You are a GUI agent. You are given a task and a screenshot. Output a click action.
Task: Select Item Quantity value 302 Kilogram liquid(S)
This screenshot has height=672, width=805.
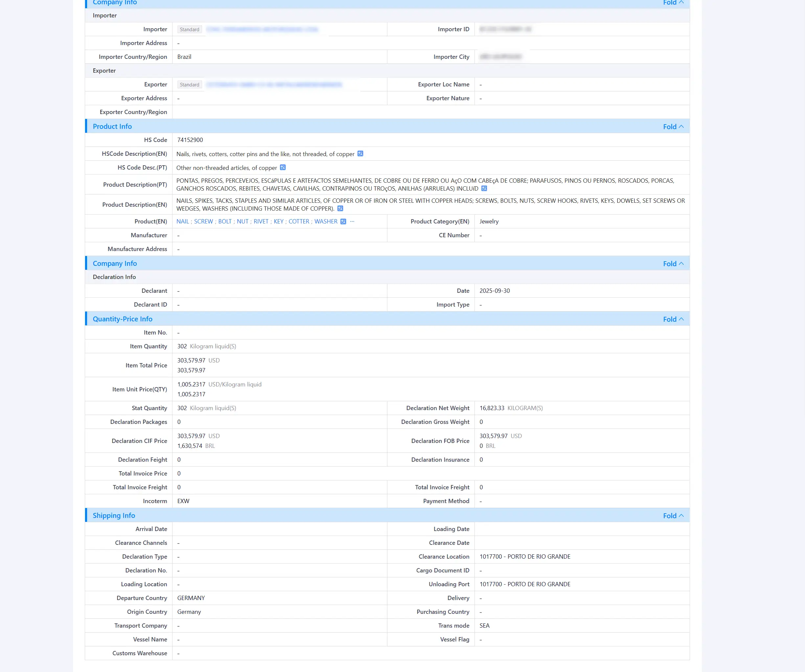[206, 347]
